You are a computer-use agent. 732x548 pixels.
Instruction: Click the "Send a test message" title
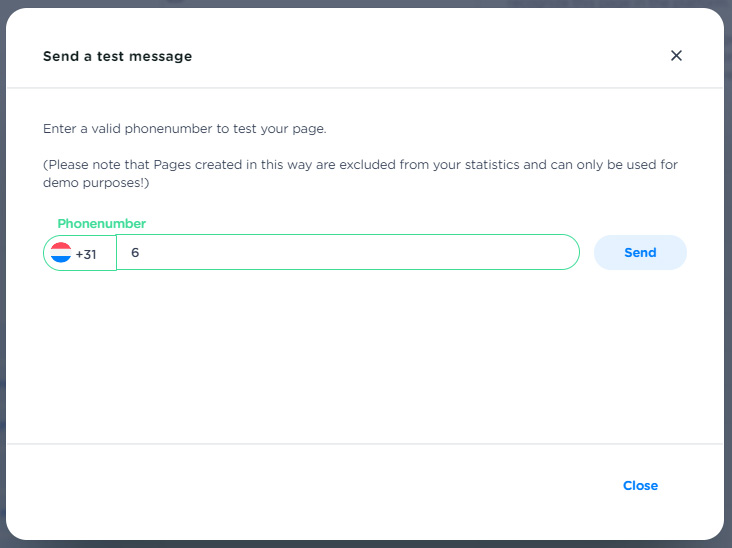pos(117,57)
